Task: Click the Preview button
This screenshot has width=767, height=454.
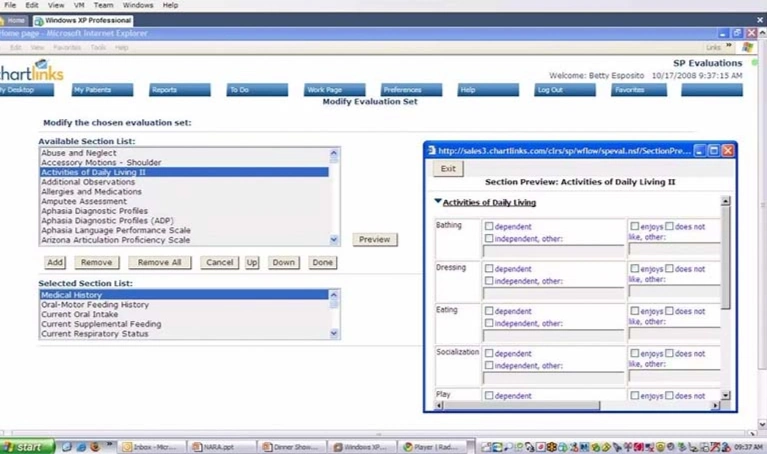Action: [375, 239]
